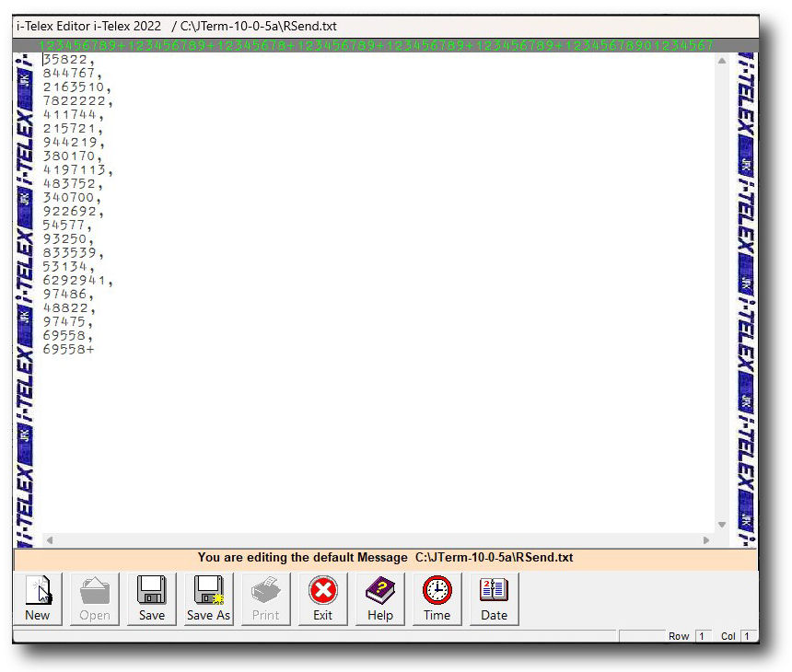Place the cursor on the line "844767,"
Image resolution: width=792 pixels, height=672 pixels.
coord(73,74)
